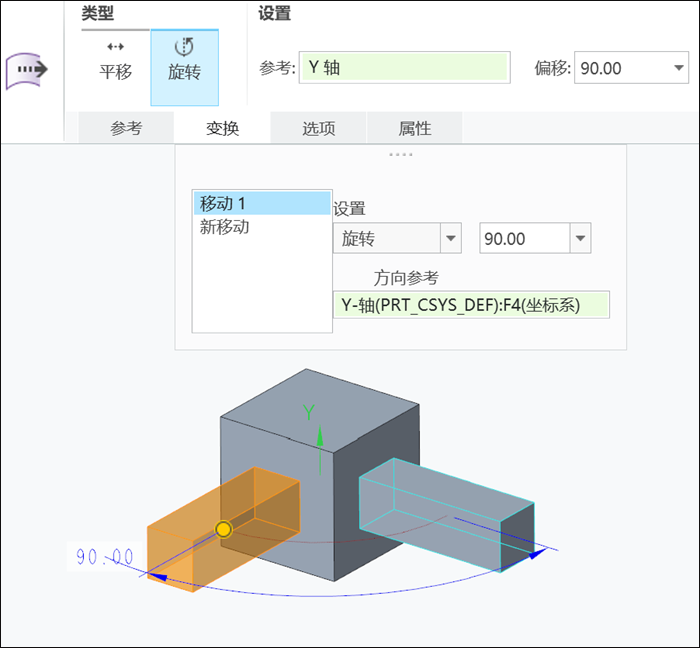Click the panel drag grip dots

tap(400, 155)
